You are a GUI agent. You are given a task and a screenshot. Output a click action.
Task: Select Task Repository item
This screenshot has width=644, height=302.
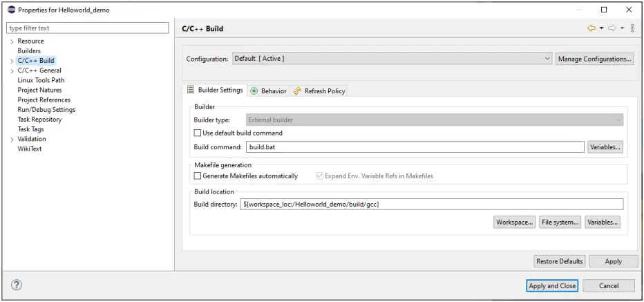pyautogui.click(x=39, y=120)
